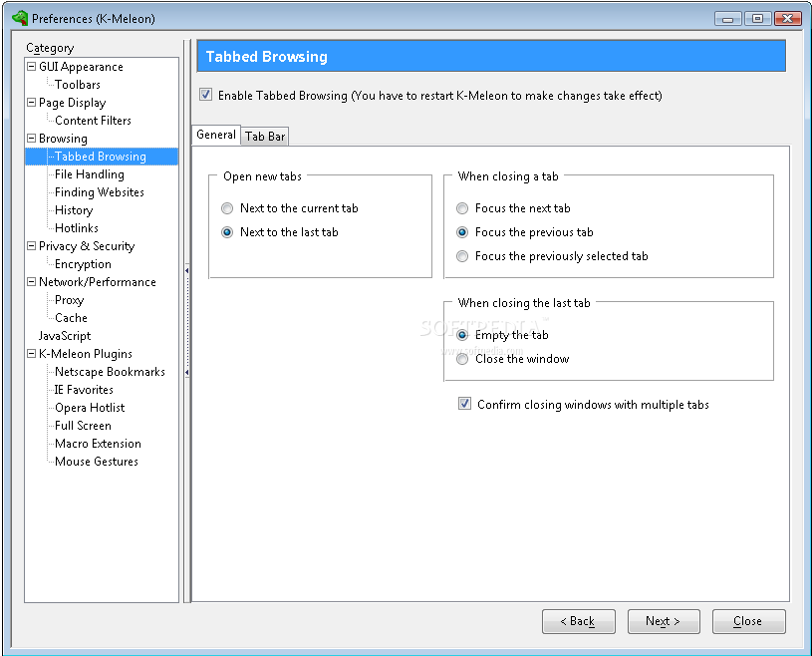Select Next to the current tab option

pyautogui.click(x=227, y=208)
